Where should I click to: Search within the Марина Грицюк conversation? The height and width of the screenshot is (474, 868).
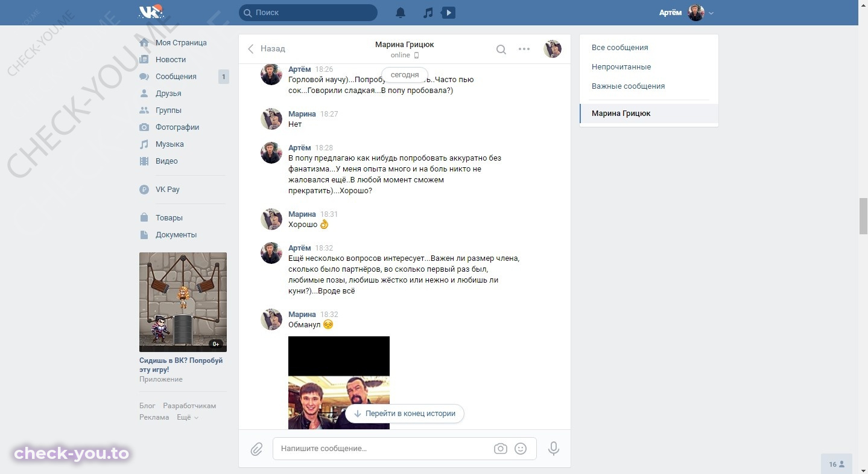[x=501, y=50]
